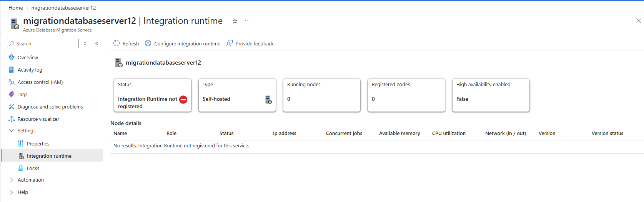Screen dimensions: 644x202
Task: Click migrationdatabaseserver12 breadcrumb link
Action: point(64,8)
